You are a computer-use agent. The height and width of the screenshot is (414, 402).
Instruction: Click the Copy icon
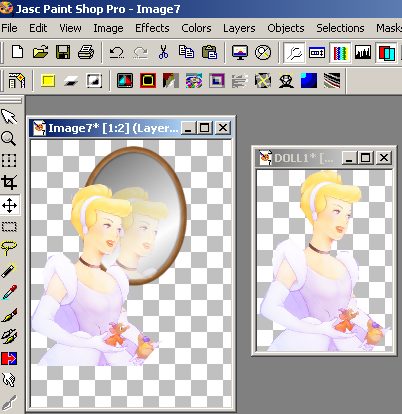(x=186, y=52)
